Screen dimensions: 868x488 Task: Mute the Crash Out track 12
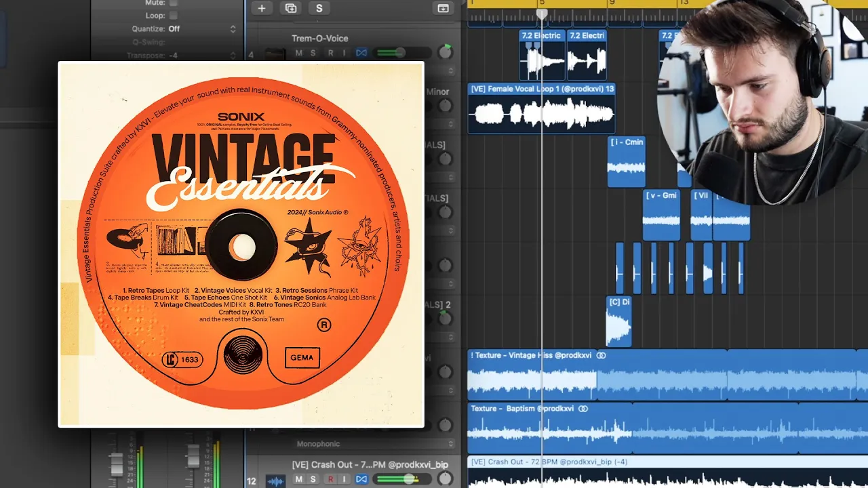299,479
